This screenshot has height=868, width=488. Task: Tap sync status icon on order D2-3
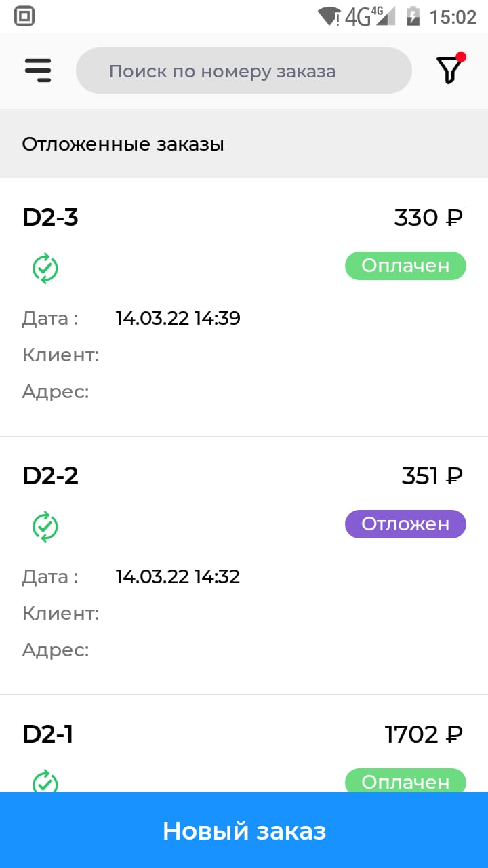(45, 269)
